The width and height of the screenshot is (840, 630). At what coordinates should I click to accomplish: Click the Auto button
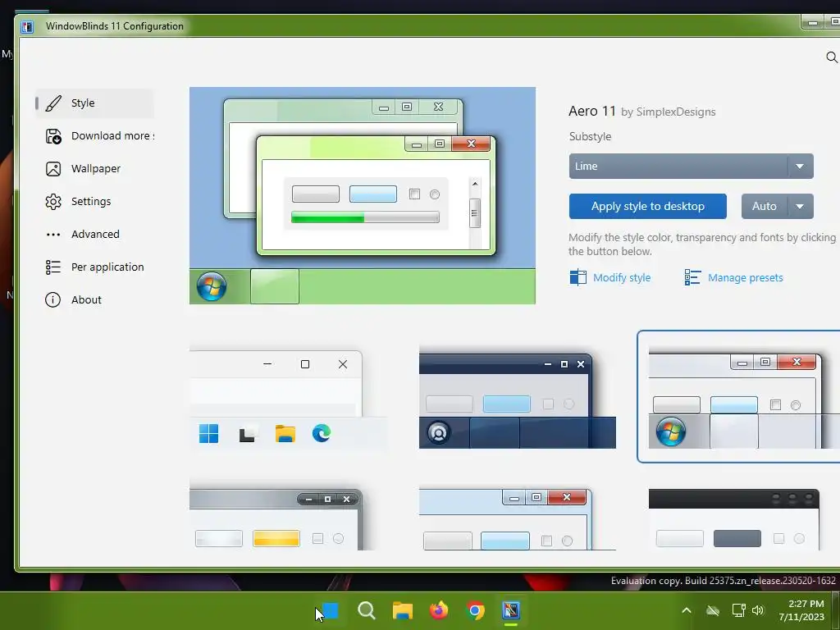click(765, 206)
